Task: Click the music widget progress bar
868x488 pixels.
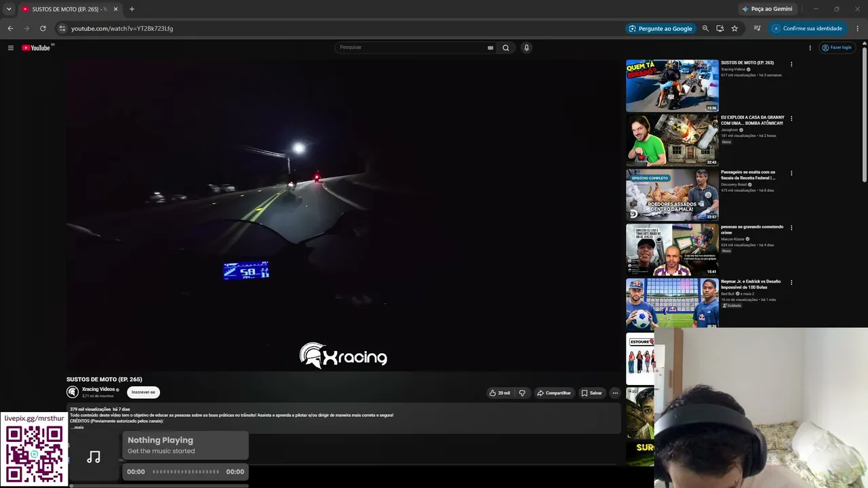Action: click(186, 472)
